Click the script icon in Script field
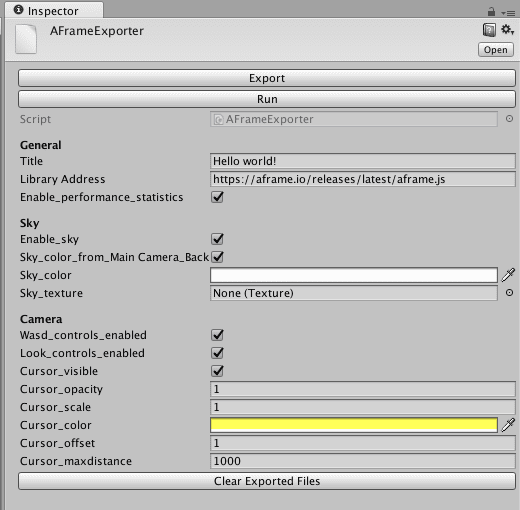The height and width of the screenshot is (510, 520). pyautogui.click(x=218, y=119)
